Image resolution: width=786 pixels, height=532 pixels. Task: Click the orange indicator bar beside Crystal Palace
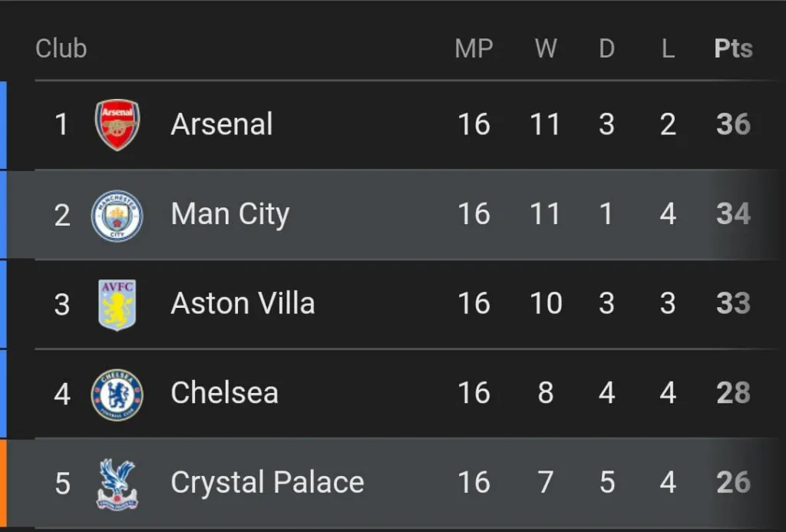click(x=3, y=482)
